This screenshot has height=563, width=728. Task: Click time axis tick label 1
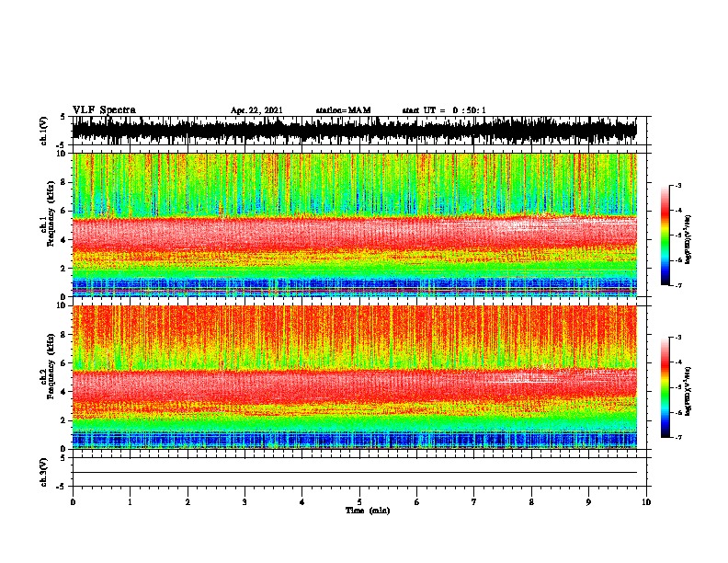[130, 502]
